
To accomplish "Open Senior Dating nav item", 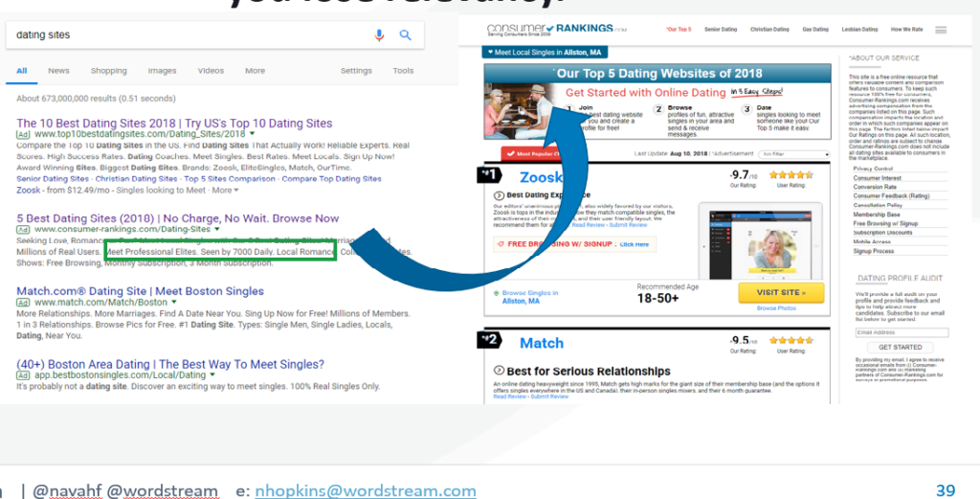I will click(x=721, y=30).
